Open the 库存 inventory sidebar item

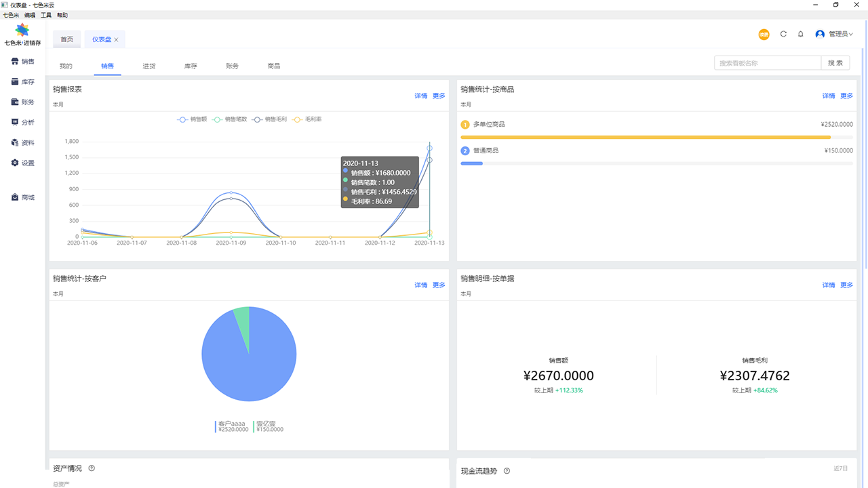(x=22, y=82)
